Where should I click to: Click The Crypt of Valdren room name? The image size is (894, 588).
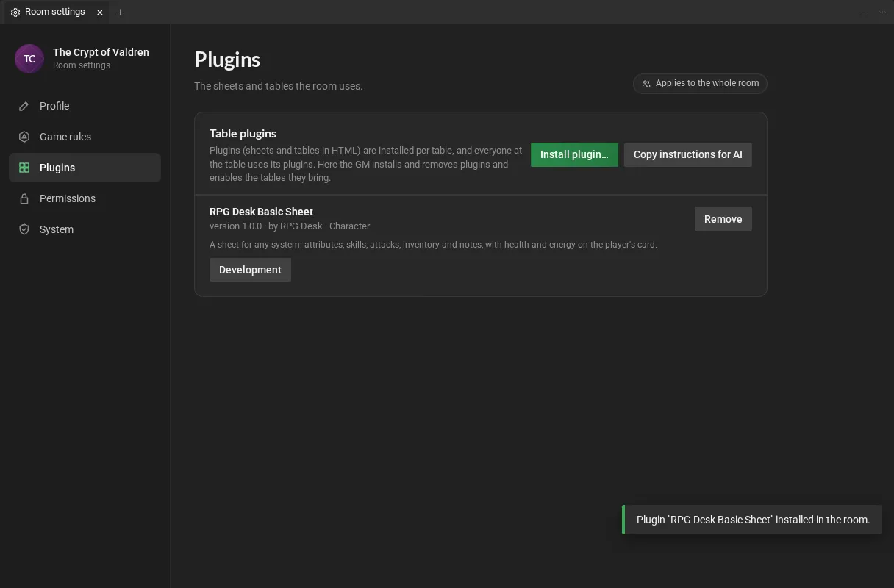pos(101,52)
